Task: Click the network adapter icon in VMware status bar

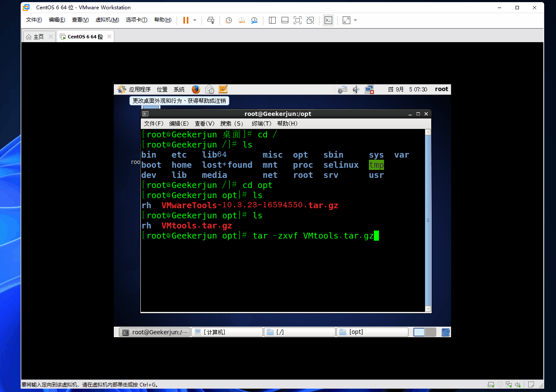Action: 509,384
